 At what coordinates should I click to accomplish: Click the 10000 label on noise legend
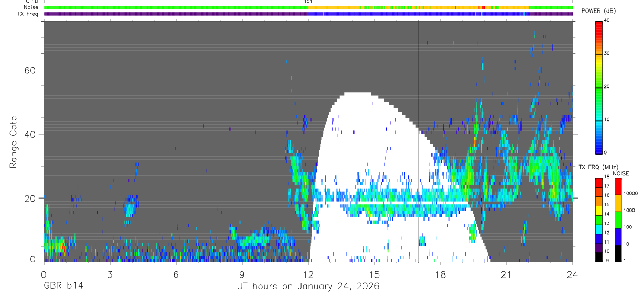pyautogui.click(x=631, y=193)
